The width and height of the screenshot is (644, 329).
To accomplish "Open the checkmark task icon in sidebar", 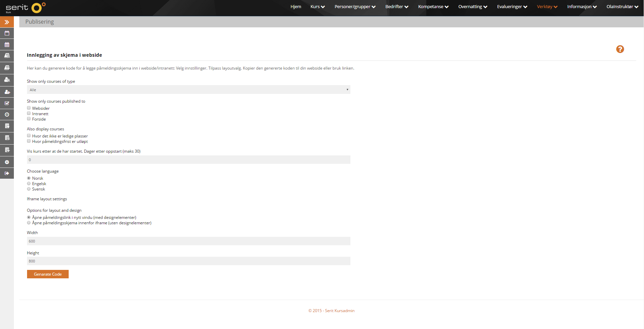I will (x=7, y=103).
